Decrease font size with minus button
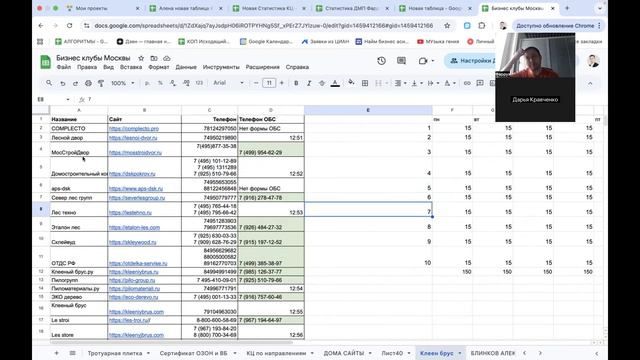The height and width of the screenshot is (360, 640). coord(256,83)
